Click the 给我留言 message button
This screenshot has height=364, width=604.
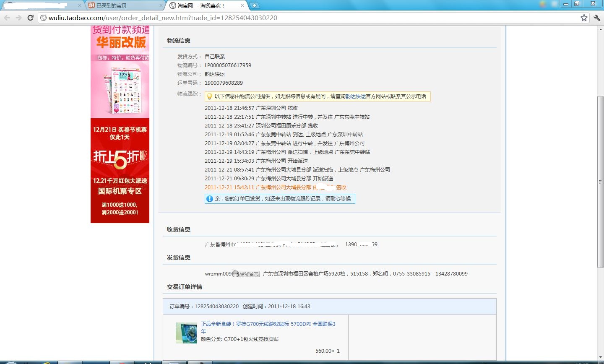pos(246,274)
